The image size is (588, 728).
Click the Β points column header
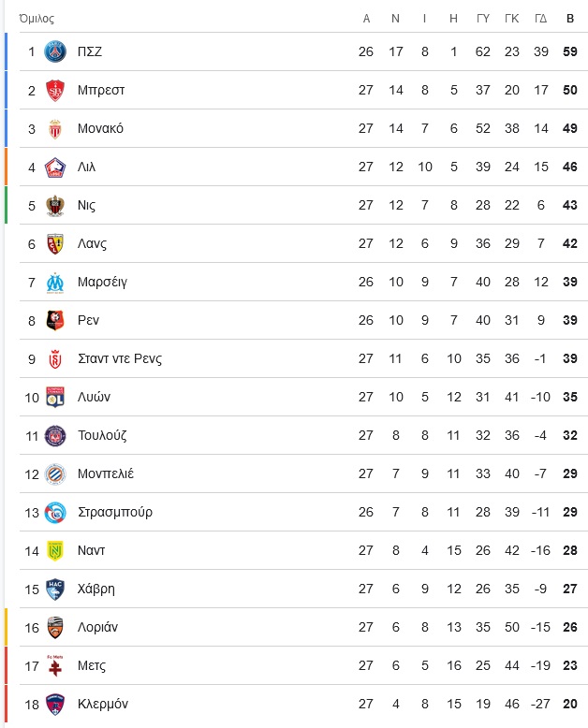[570, 19]
